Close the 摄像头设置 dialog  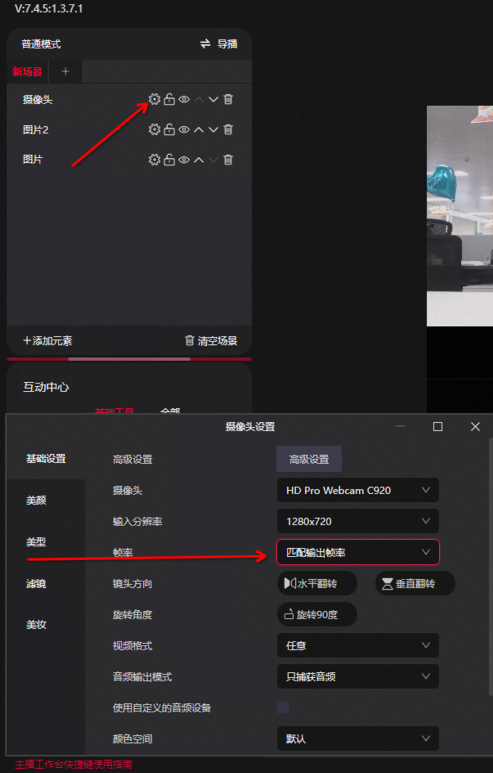coord(475,426)
